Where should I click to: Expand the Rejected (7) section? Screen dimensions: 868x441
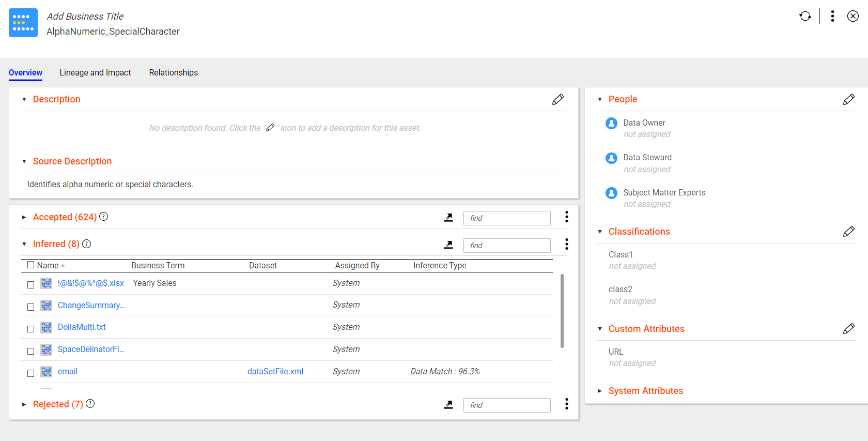tap(24, 404)
